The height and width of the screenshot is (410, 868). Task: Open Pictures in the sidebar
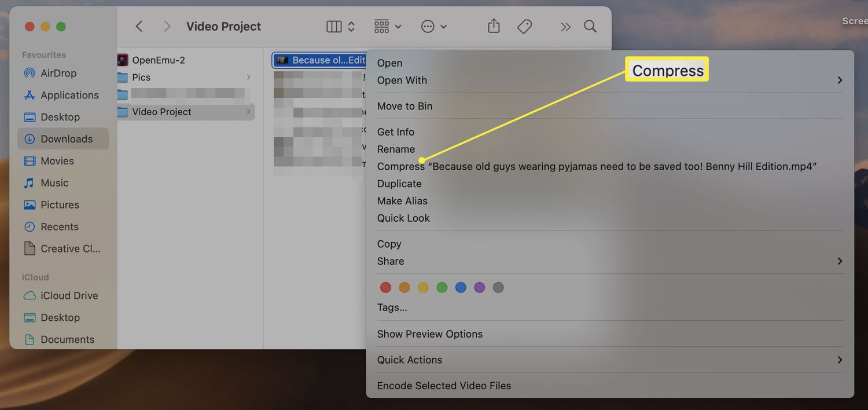pyautogui.click(x=60, y=205)
